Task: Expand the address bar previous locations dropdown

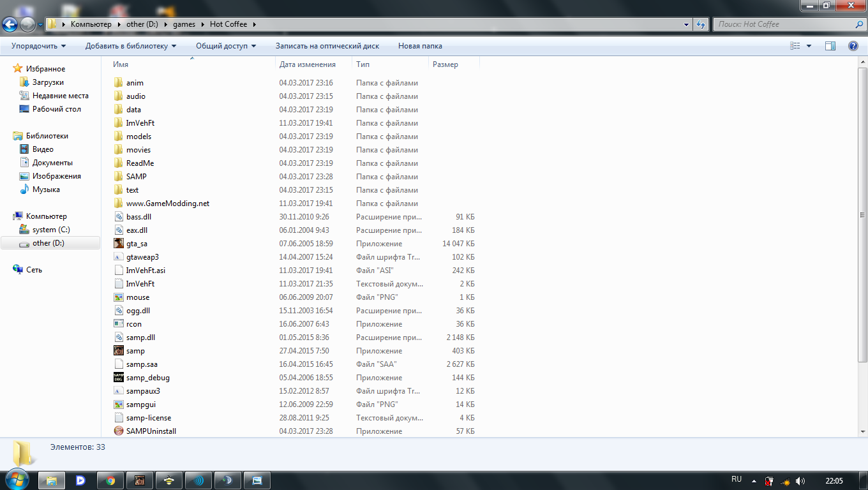Action: coord(687,24)
